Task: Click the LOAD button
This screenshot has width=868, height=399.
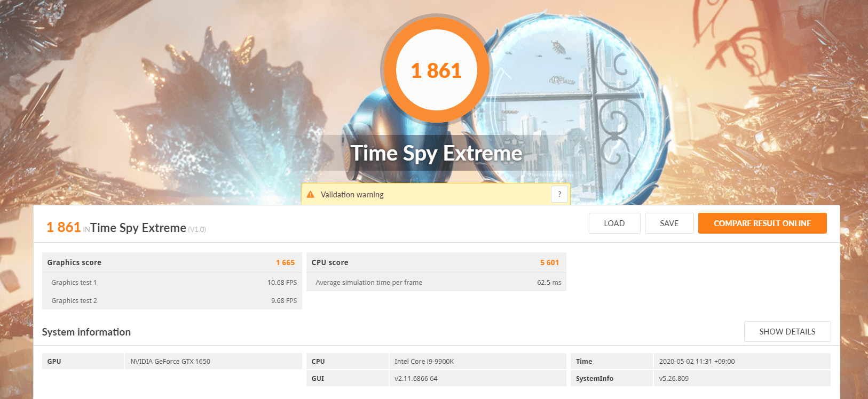Action: [x=614, y=224]
